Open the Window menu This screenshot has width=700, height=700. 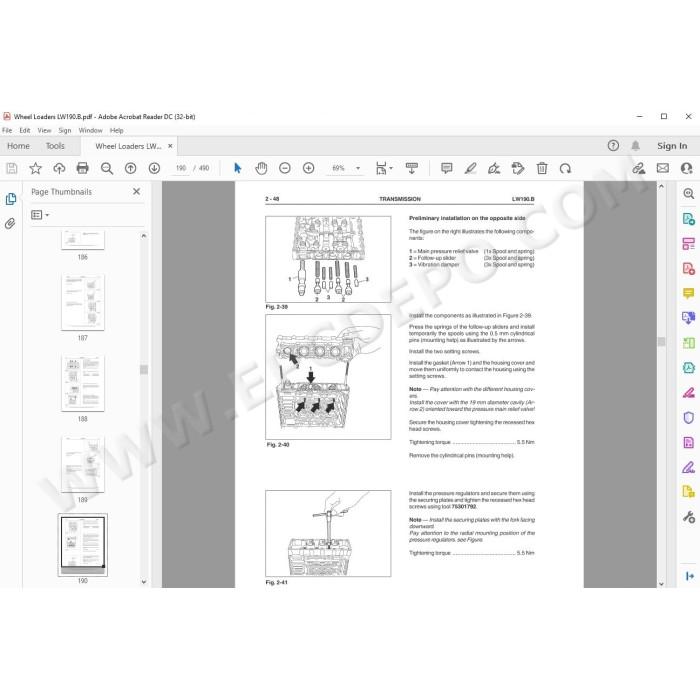(x=90, y=130)
